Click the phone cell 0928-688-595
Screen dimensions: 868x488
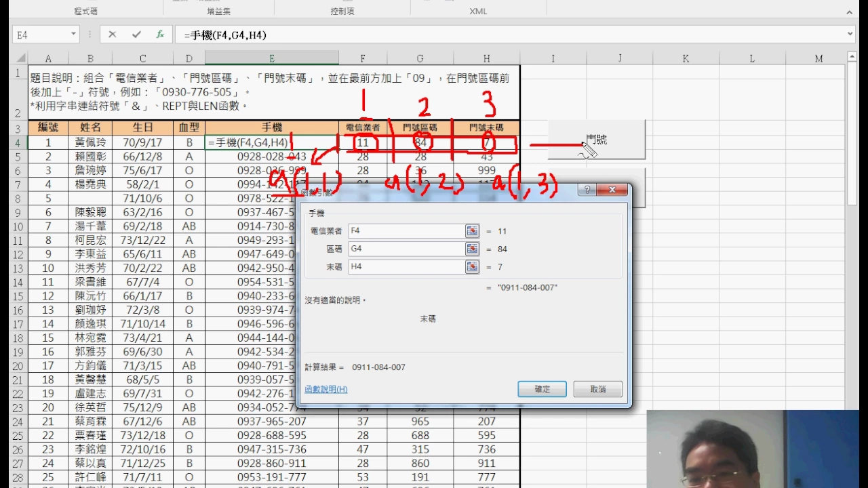coord(272,436)
